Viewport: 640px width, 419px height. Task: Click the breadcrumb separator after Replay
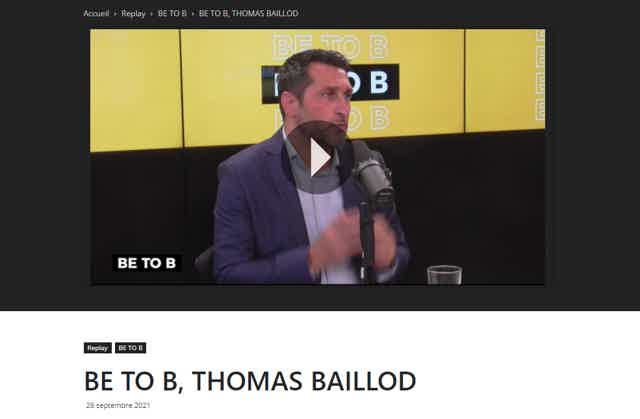[151, 14]
